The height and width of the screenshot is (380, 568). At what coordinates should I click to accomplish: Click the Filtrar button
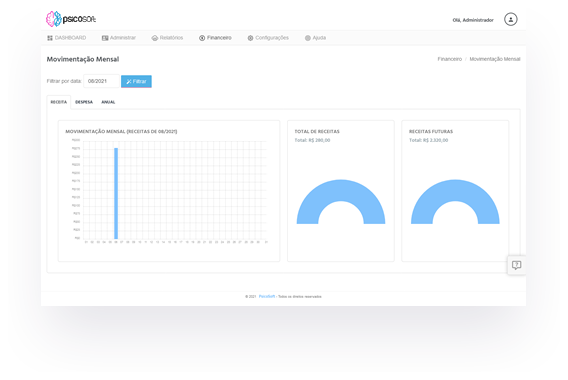(136, 82)
